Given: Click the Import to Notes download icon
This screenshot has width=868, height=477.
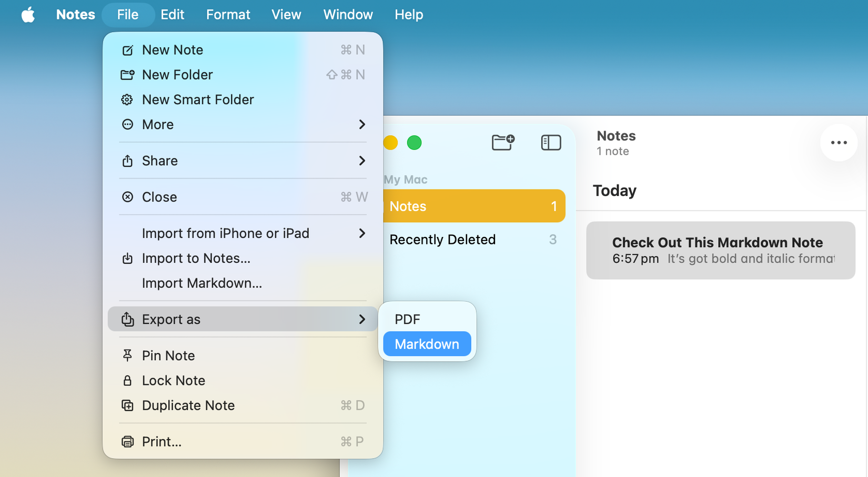Looking at the screenshot, I should click(127, 259).
